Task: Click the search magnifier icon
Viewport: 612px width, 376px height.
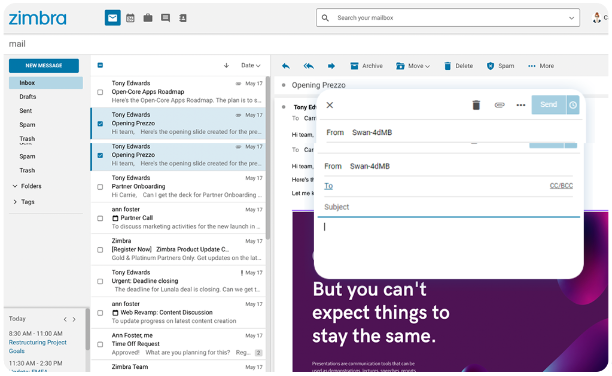Action: (325, 18)
